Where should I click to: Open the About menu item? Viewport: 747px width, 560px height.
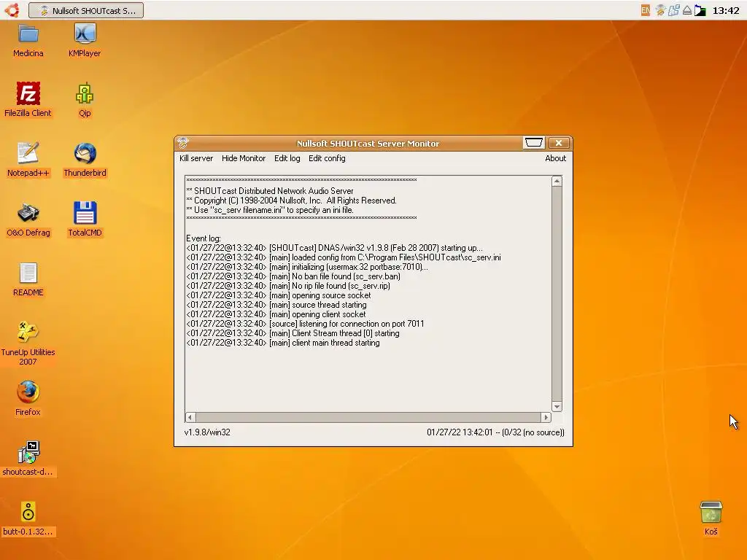point(555,158)
